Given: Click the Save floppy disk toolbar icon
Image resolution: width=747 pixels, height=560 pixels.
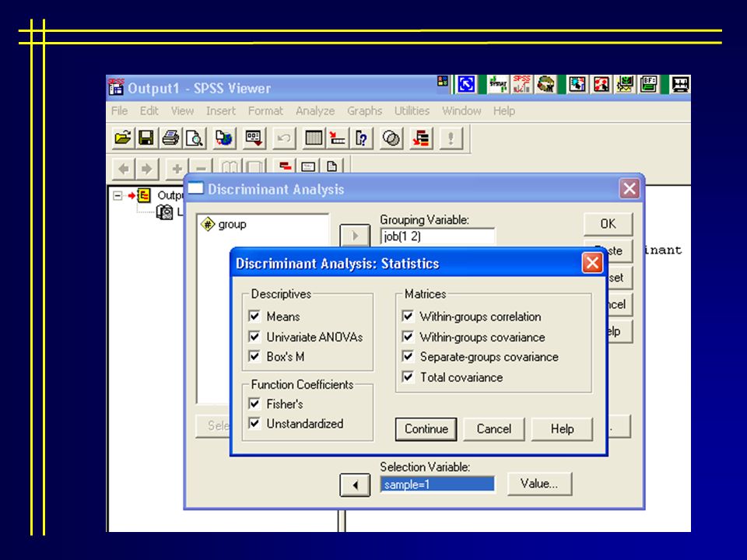Looking at the screenshot, I should coord(146,138).
